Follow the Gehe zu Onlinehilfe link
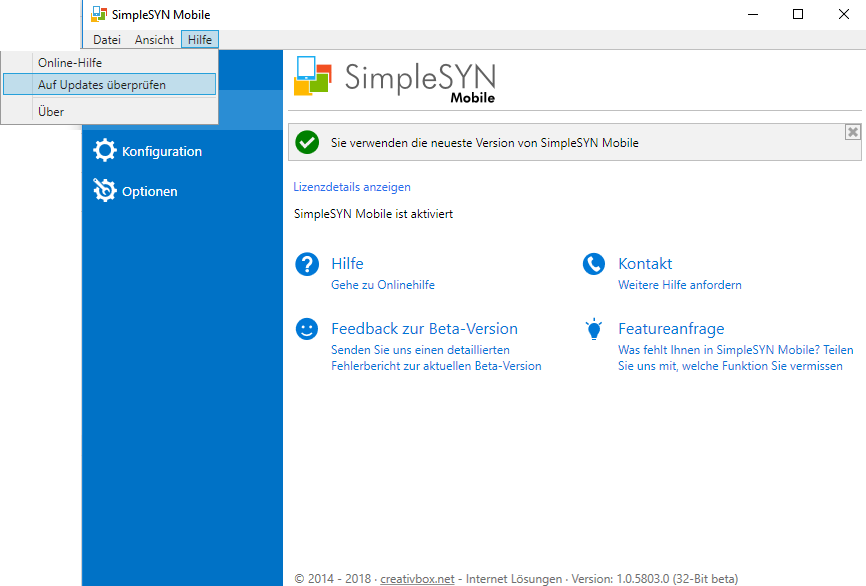The height and width of the screenshot is (586, 866). tap(383, 285)
